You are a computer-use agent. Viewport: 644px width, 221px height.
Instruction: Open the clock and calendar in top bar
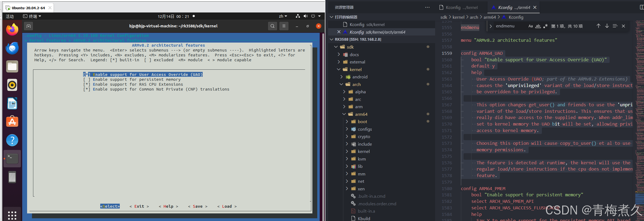pyautogui.click(x=173, y=16)
